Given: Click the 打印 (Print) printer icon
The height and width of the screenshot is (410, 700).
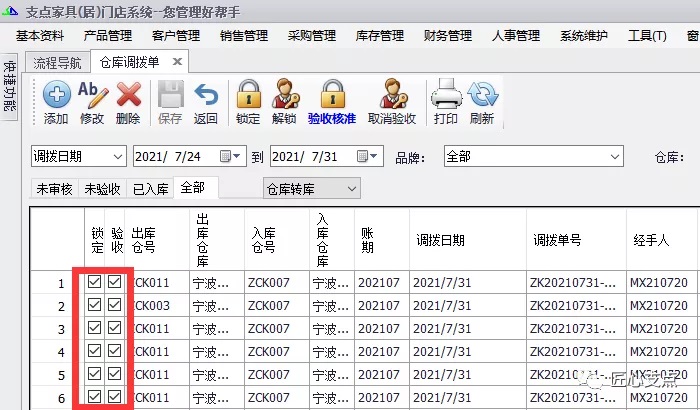Looking at the screenshot, I should (445, 96).
